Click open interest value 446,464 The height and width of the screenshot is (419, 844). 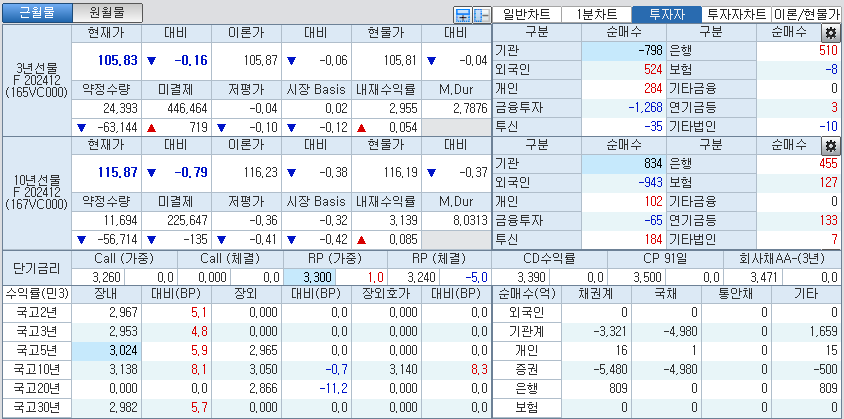(x=177, y=109)
